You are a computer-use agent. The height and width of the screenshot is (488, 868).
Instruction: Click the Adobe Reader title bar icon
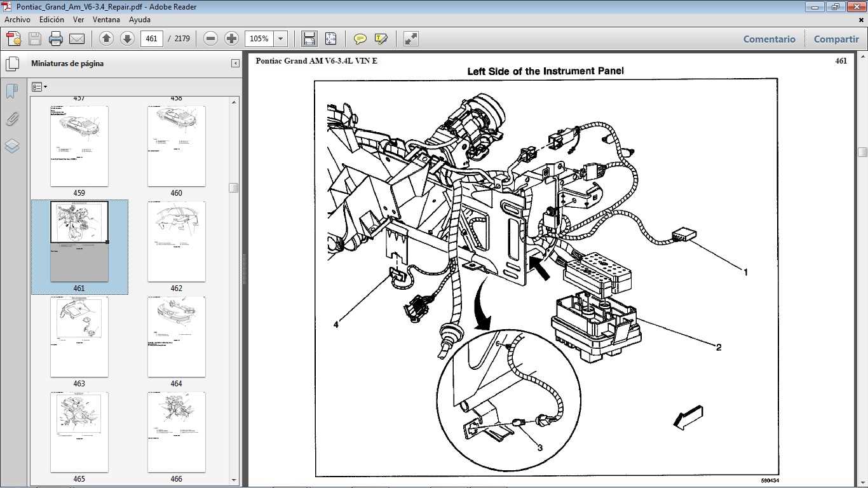tap(7, 6)
